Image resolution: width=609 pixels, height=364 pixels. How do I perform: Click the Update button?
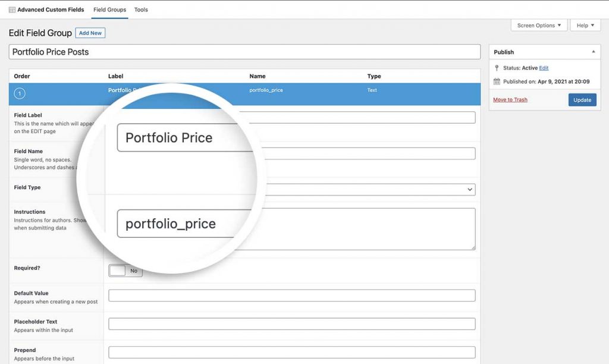(582, 99)
